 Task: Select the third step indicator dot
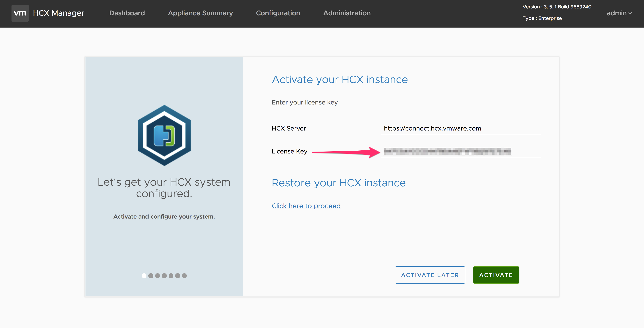[x=158, y=276]
